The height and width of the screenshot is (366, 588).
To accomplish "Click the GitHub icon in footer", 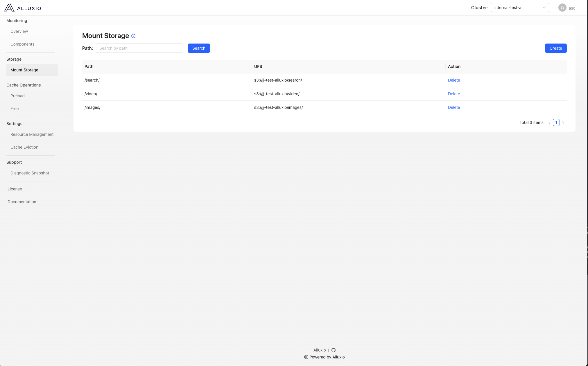I will (x=334, y=350).
